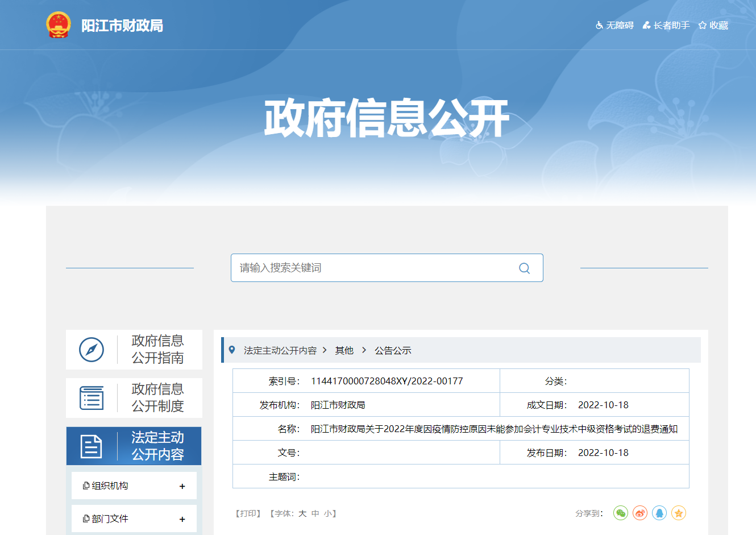Select the document icon for 政府信息公开制度
Screen dimensions: 756x535
click(91, 397)
